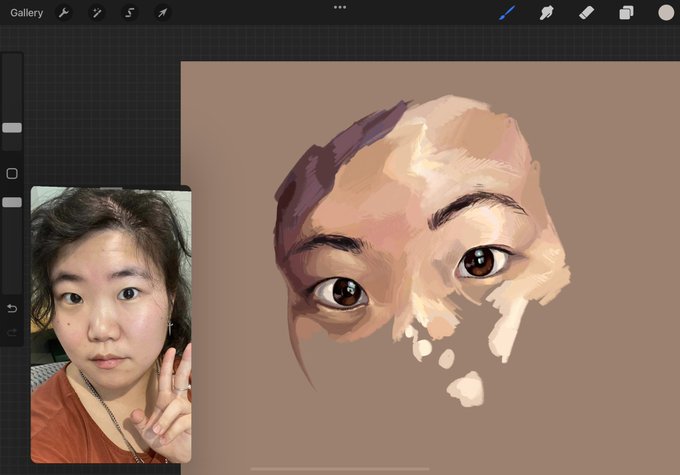Select the Smudge finger tool

click(x=546, y=13)
